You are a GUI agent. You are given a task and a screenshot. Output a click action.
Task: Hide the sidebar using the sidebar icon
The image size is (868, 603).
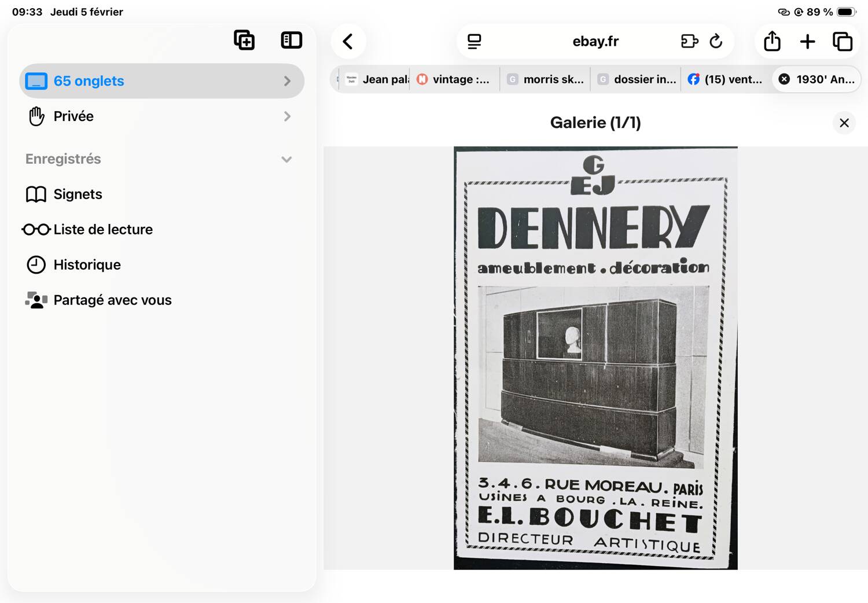point(291,40)
